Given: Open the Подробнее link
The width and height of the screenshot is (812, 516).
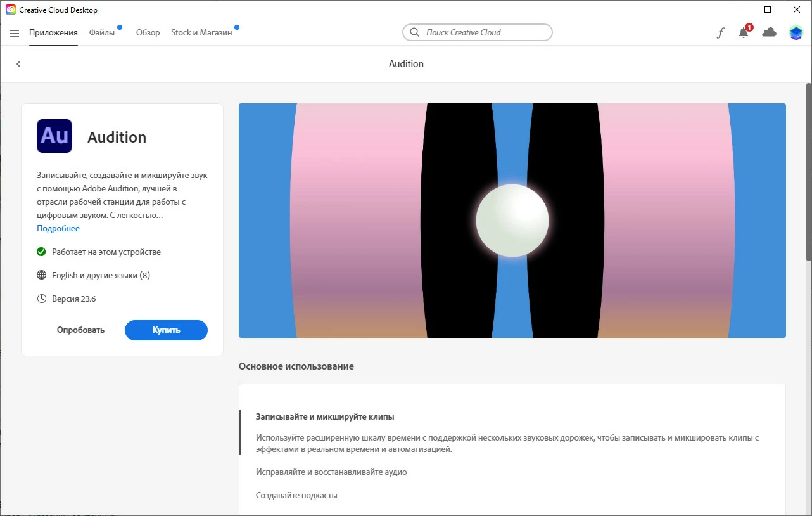Looking at the screenshot, I should [58, 228].
